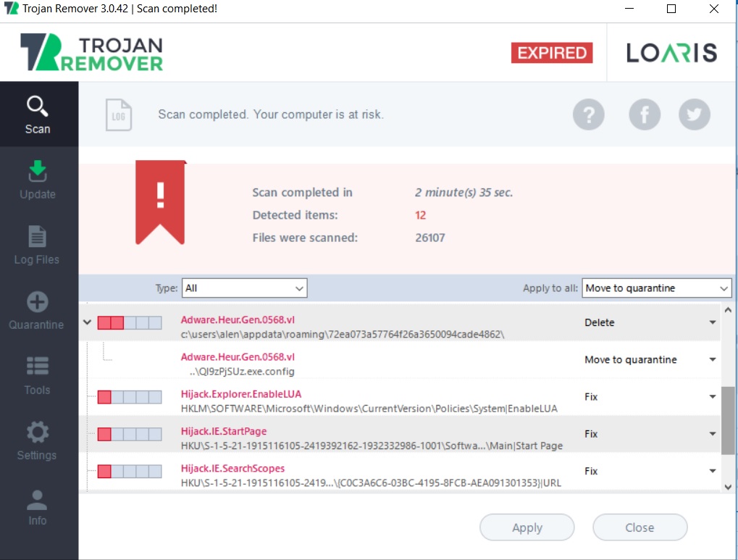Open the scan LOG file icon
Screen dimensions: 738x560
click(119, 115)
